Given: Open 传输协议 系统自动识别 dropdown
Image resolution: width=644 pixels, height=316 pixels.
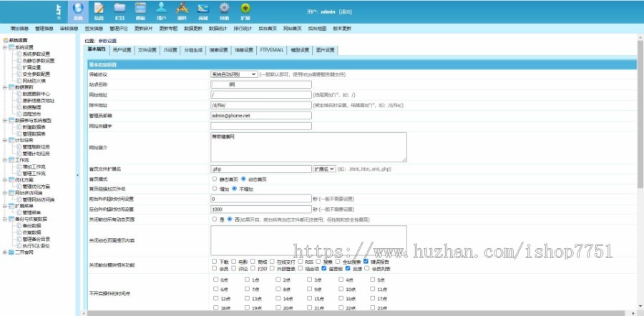Looking at the screenshot, I should click(x=234, y=74).
